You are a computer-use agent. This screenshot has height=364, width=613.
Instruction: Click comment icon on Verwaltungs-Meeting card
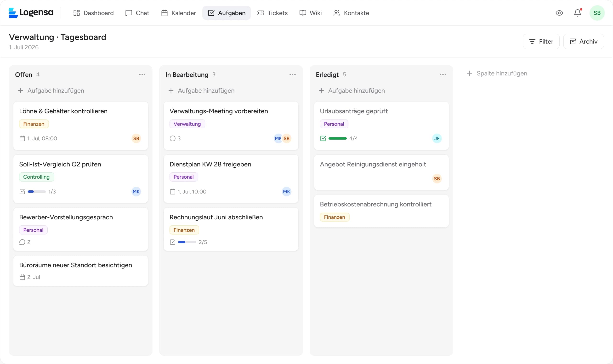point(173,138)
